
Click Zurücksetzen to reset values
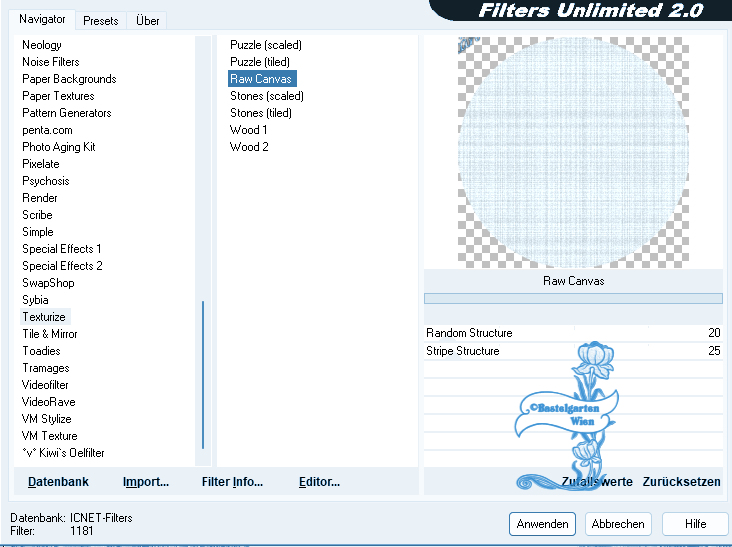[x=681, y=482]
